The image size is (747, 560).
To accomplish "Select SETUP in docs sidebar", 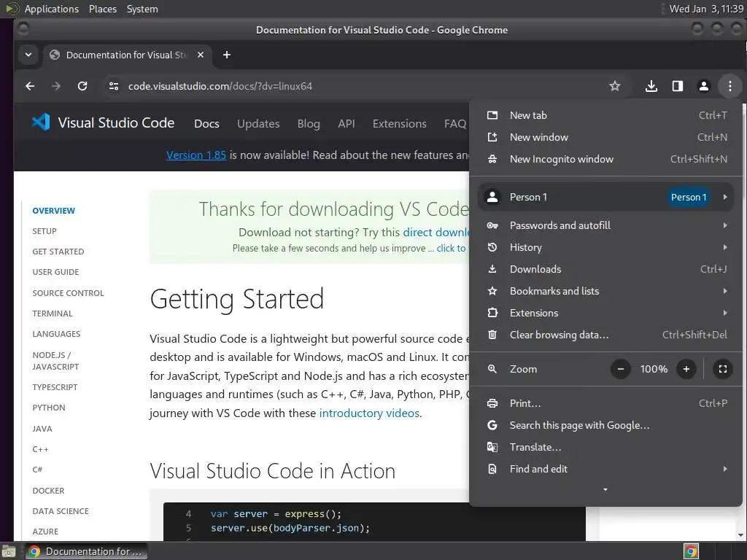I will 44,231.
